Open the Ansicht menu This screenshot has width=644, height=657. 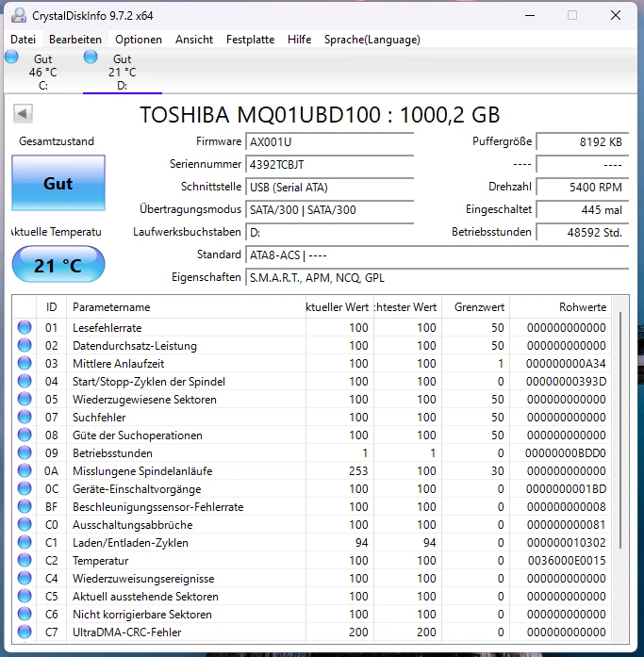click(194, 40)
